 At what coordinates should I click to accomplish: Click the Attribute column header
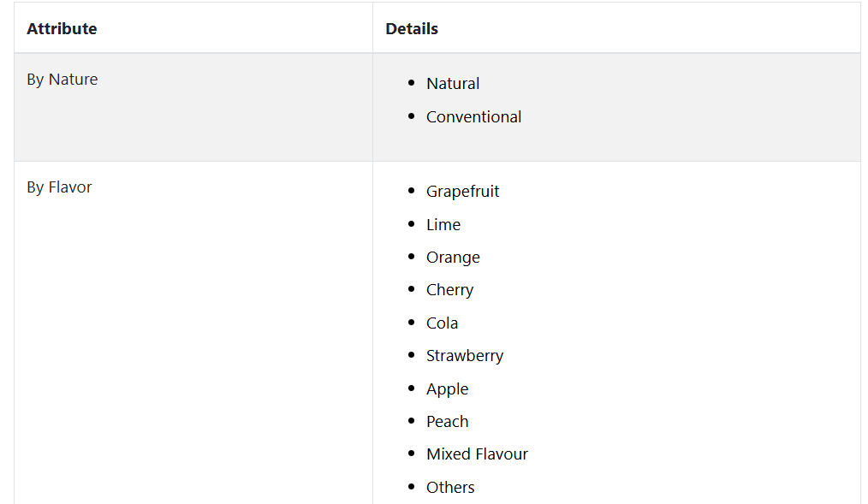click(62, 29)
